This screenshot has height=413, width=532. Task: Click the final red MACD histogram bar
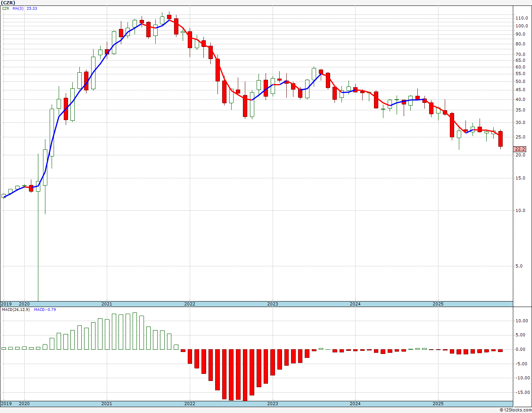click(x=500, y=350)
